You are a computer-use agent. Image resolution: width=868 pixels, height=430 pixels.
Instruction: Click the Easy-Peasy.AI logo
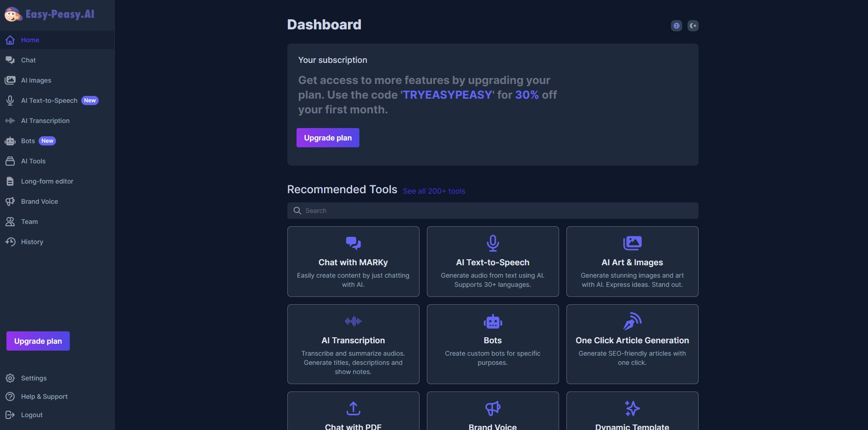pyautogui.click(x=49, y=15)
